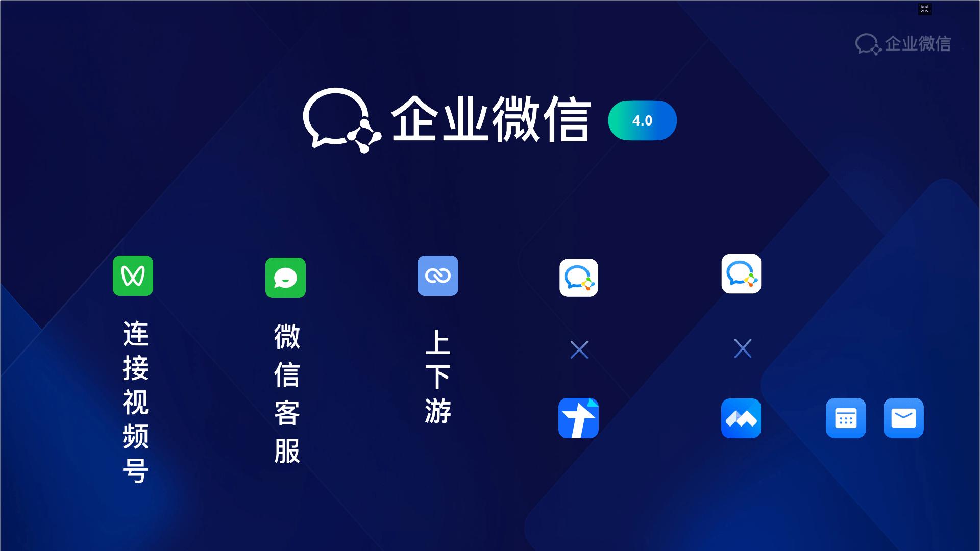Open the Mail app icon on the right
980x551 pixels.
coord(903,418)
